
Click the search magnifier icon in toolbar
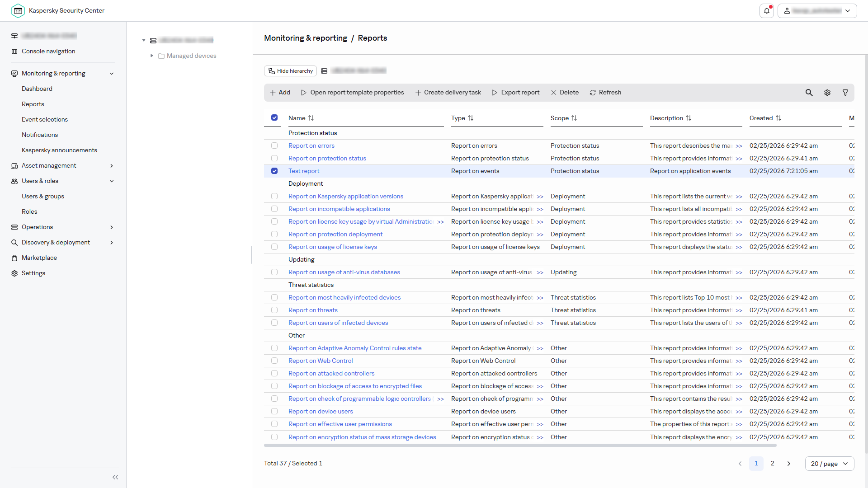point(809,93)
